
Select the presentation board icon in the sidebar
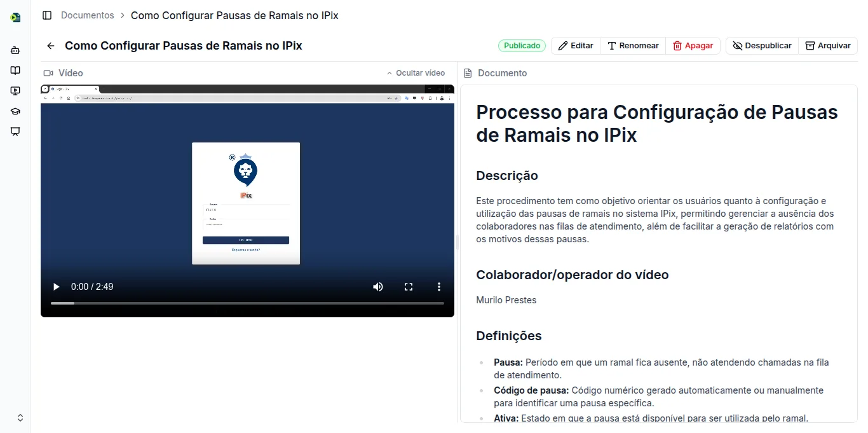pos(15,132)
